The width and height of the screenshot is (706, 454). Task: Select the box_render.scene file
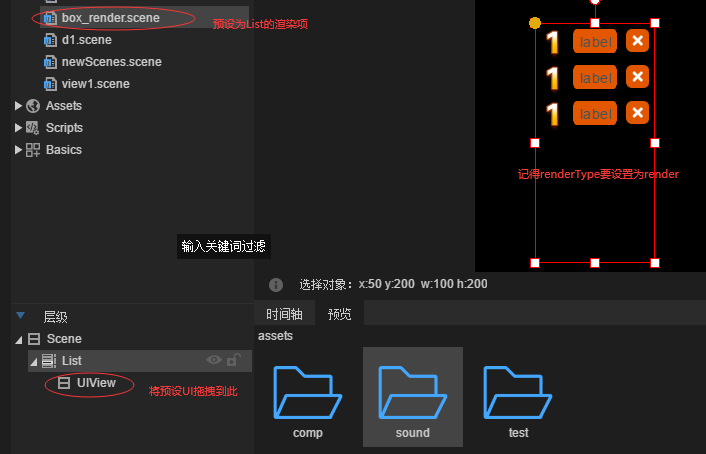pyautogui.click(x=110, y=18)
